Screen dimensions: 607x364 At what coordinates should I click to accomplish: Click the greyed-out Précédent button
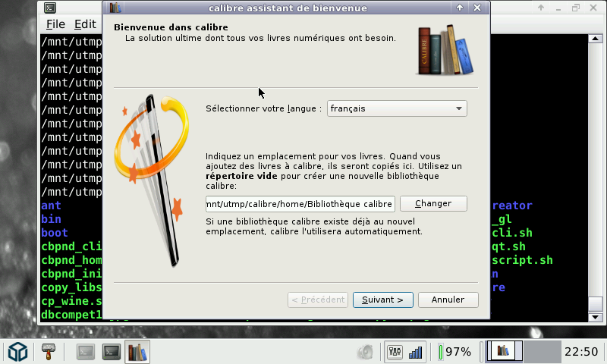pyautogui.click(x=318, y=300)
